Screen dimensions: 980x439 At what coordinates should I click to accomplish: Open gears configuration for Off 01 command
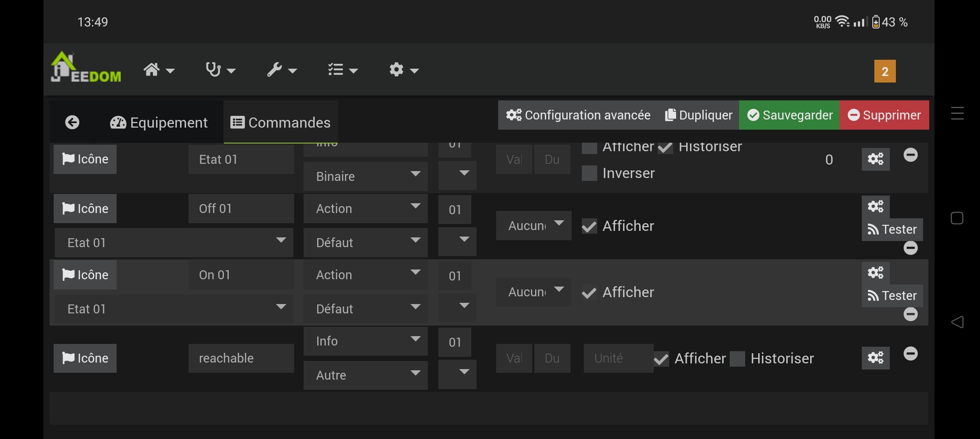click(875, 206)
